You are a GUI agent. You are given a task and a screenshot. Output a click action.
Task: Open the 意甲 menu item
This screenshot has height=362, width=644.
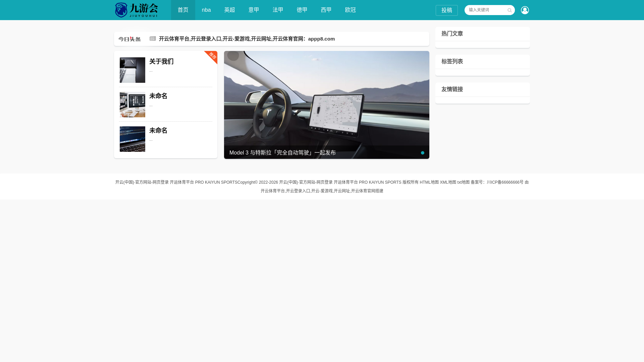(254, 10)
